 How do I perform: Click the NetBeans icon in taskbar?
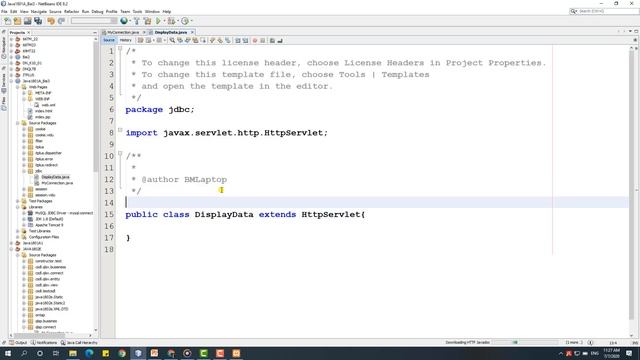138,353
